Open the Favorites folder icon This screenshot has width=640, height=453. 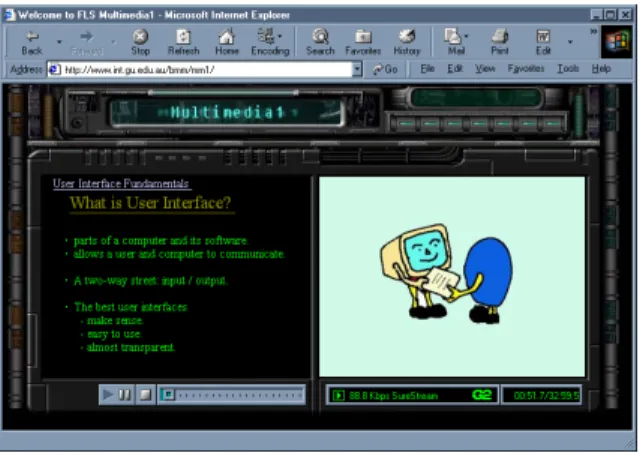point(363,37)
